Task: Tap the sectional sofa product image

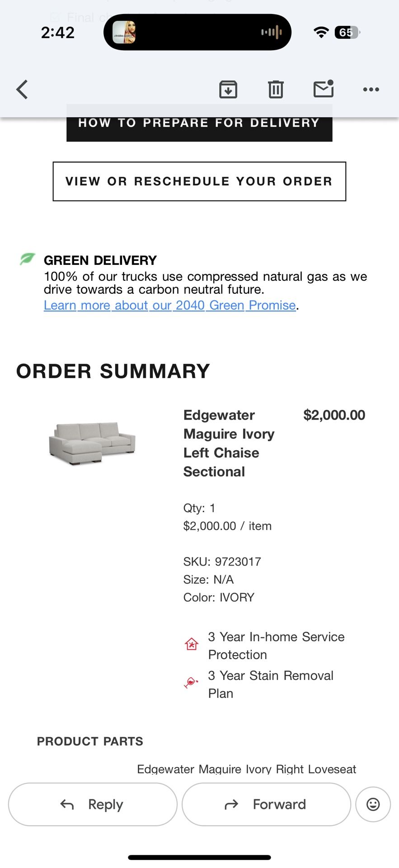Action: point(92,443)
